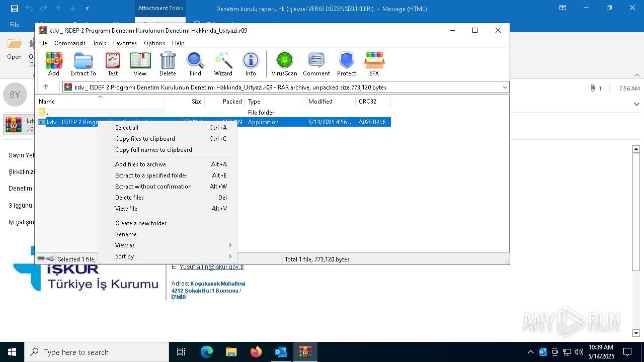This screenshot has width=644, height=362.
Task: Open the Favorites menu
Action: tap(125, 43)
